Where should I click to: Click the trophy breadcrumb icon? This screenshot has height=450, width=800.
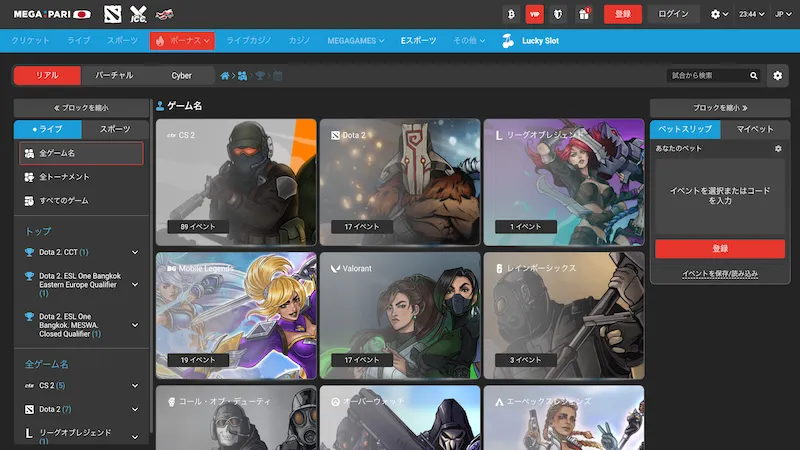click(x=260, y=76)
